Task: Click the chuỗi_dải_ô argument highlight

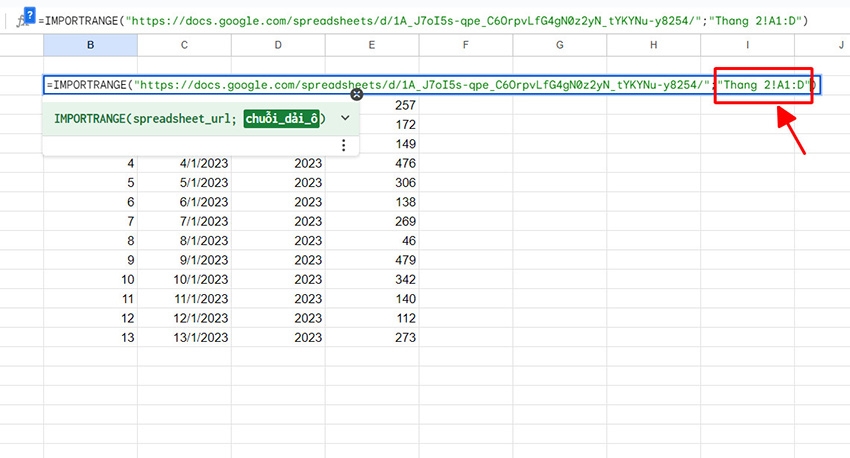Action: coord(282,118)
